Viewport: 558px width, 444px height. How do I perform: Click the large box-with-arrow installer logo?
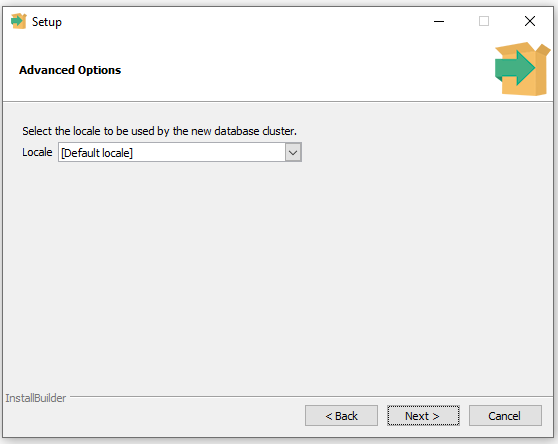coord(522,69)
